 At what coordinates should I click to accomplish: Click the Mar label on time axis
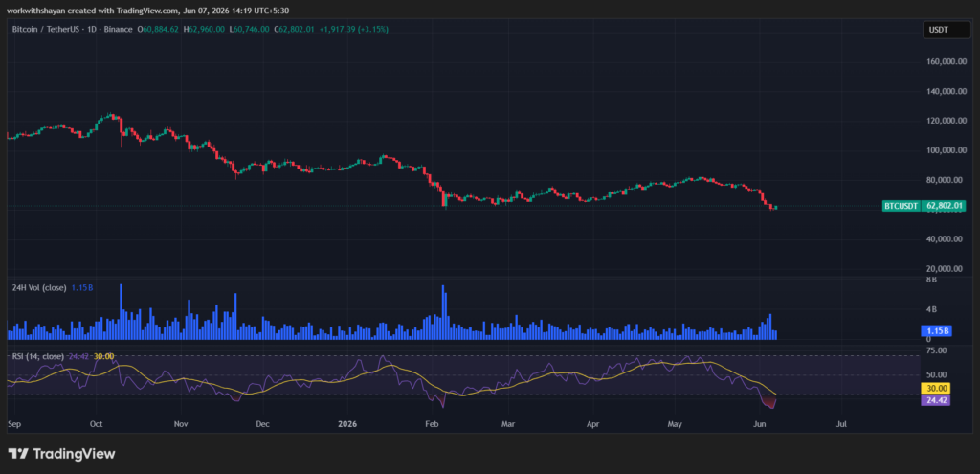(508, 424)
